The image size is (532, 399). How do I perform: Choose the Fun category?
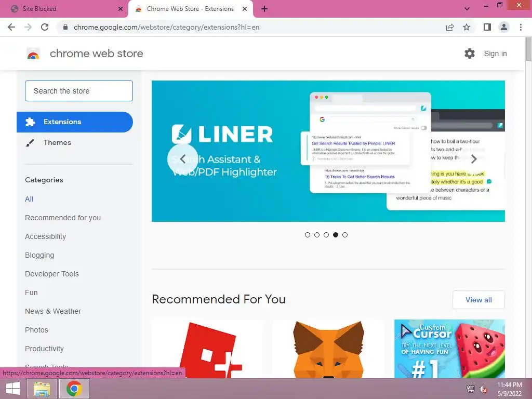coord(31,292)
